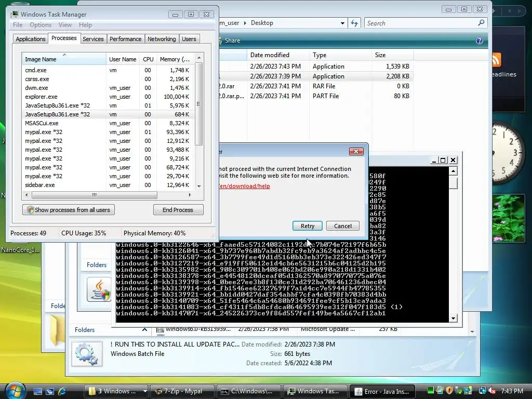Launch Internet Explorer from quick launch
532x399 pixels.
62,391
